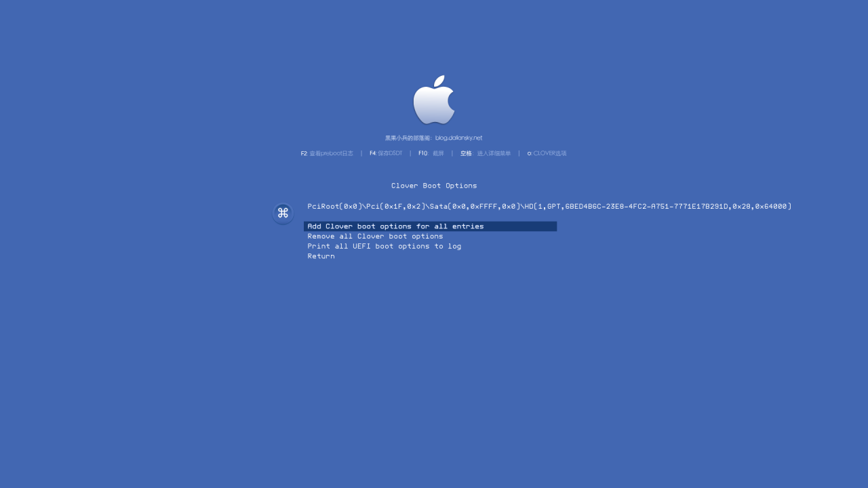Click the spacebar detailed menu hint
868x488 pixels.
[486, 153]
